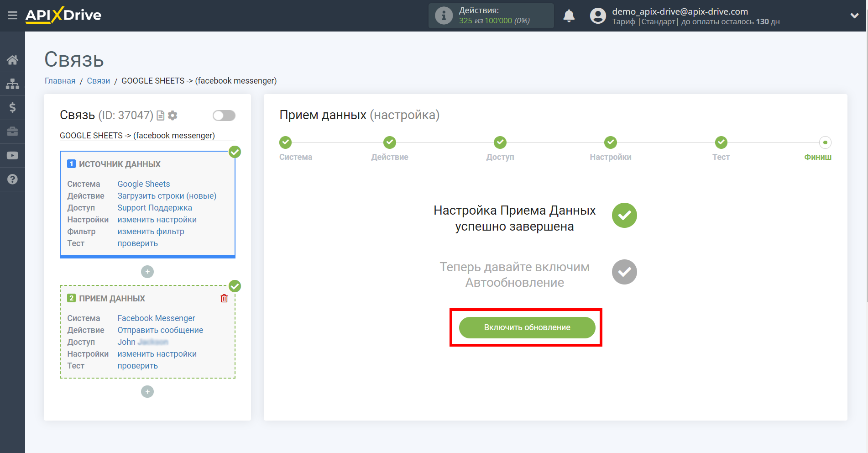Open the connection settings gear icon

point(173,116)
